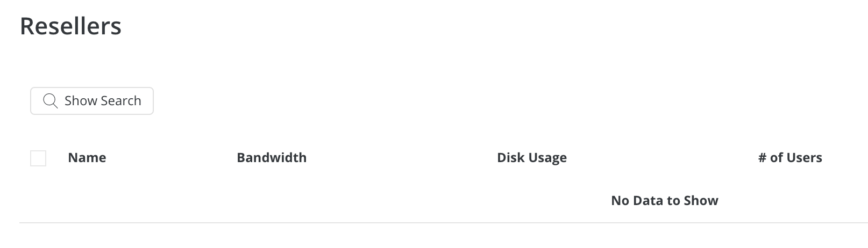
Task: Reveal search filters via Show Search
Action: [92, 101]
